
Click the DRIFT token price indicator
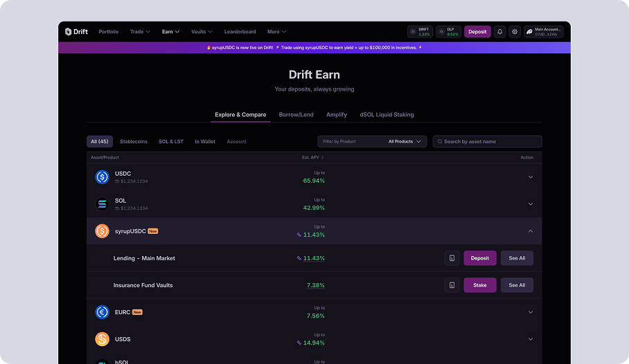click(x=420, y=32)
